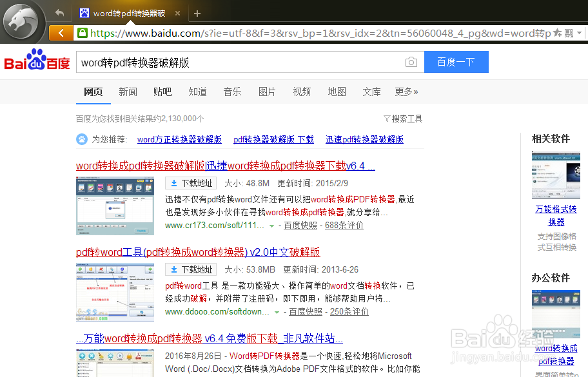Screen dimensions: 588x377
Task: Click the first result's software thumbnail
Action: (115, 206)
